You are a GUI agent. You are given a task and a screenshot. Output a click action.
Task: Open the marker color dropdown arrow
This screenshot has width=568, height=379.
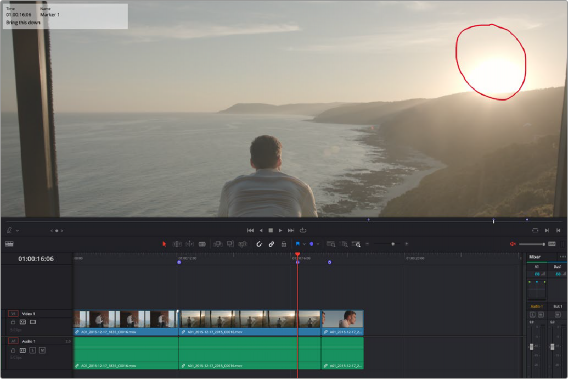[x=318, y=244]
